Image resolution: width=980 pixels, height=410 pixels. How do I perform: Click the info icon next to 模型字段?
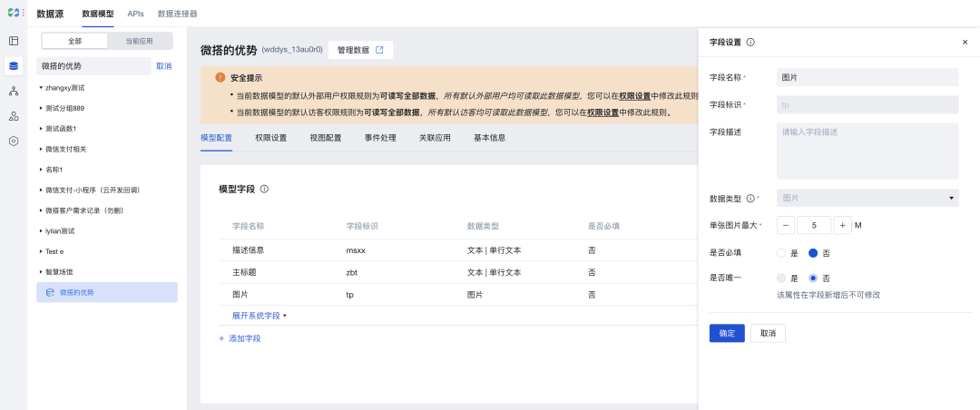[x=264, y=189]
